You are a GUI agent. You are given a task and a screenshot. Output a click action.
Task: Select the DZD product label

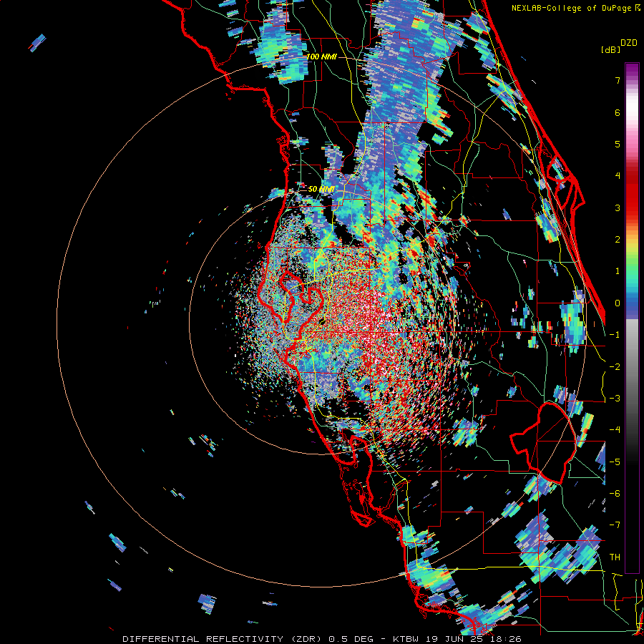click(x=629, y=43)
